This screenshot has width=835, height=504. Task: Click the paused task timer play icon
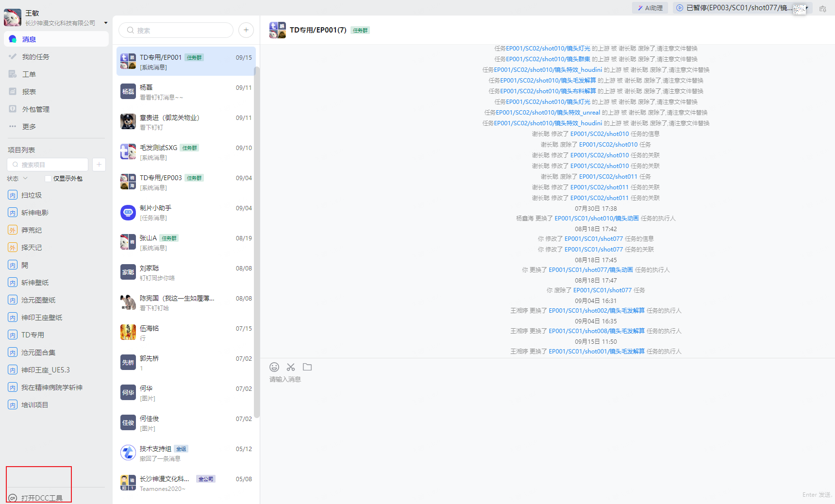680,8
